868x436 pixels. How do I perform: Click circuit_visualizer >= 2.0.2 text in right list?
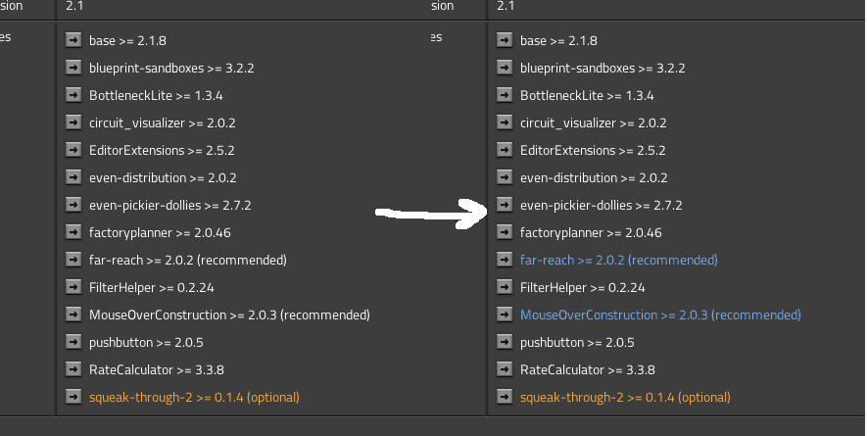(x=593, y=122)
